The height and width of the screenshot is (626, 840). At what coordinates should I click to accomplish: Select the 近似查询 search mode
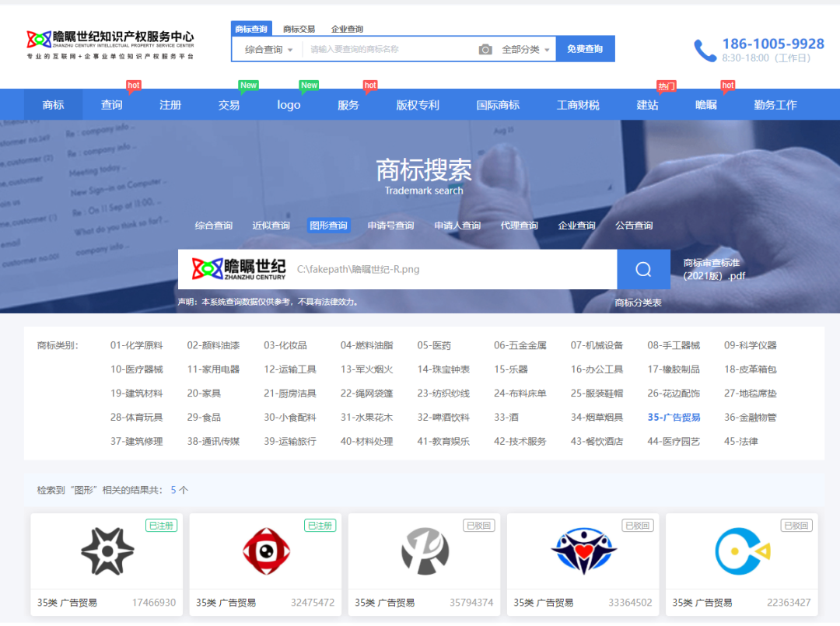(271, 226)
